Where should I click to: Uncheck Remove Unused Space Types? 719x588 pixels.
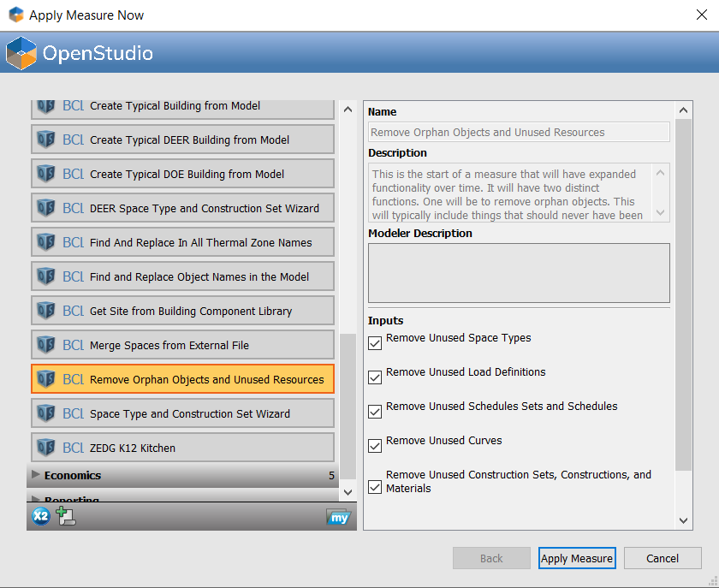click(x=375, y=344)
